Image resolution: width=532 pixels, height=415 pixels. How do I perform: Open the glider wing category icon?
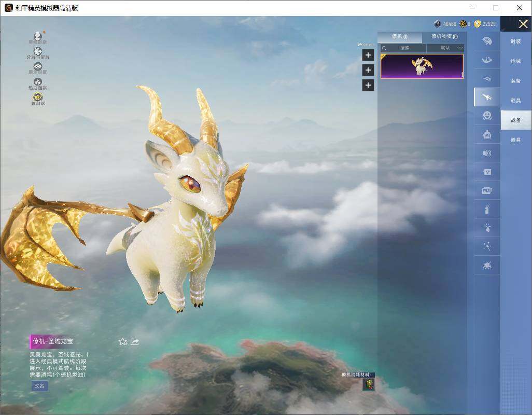click(x=487, y=60)
